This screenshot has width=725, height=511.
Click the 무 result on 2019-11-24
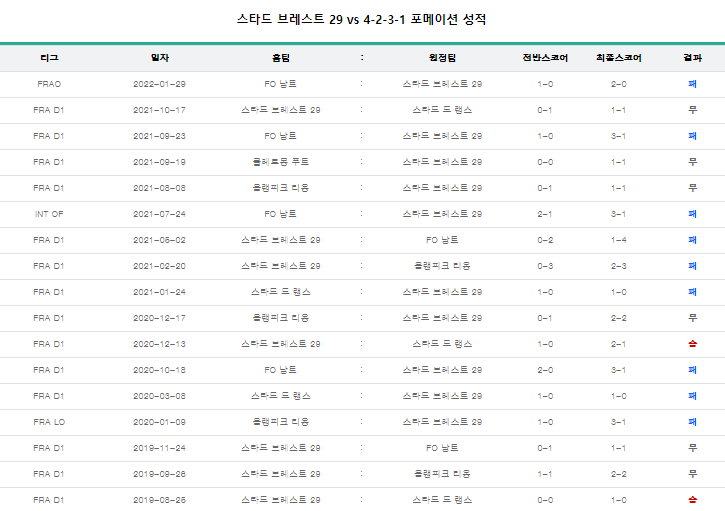[692, 448]
